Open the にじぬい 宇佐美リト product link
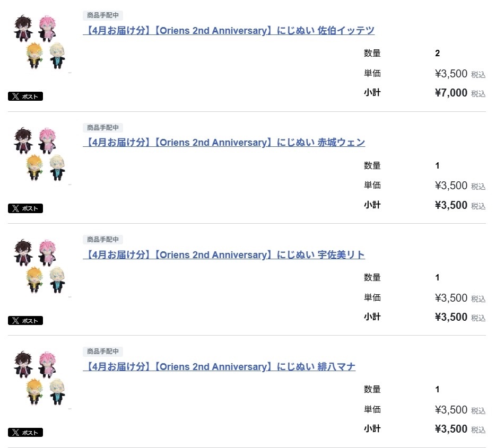Image resolution: width=496 pixels, height=448 pixels. 224,254
